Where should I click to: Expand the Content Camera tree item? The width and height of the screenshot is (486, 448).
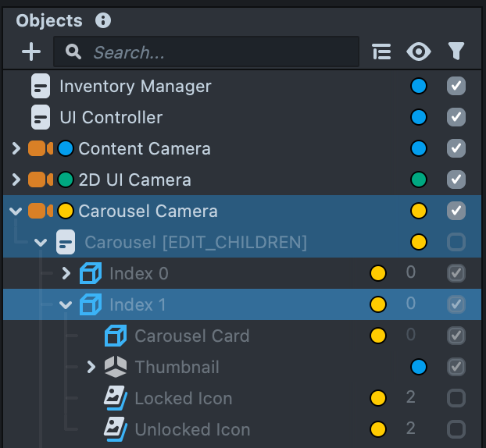pos(16,148)
